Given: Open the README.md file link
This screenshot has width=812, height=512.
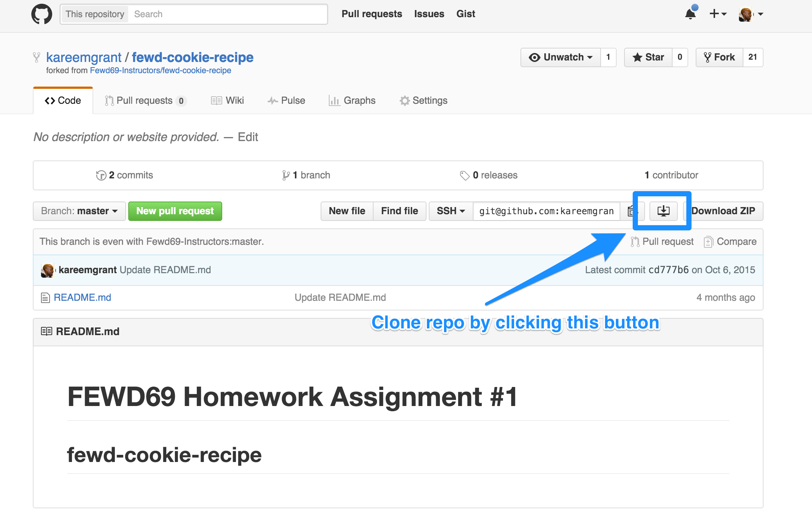Looking at the screenshot, I should coord(82,297).
